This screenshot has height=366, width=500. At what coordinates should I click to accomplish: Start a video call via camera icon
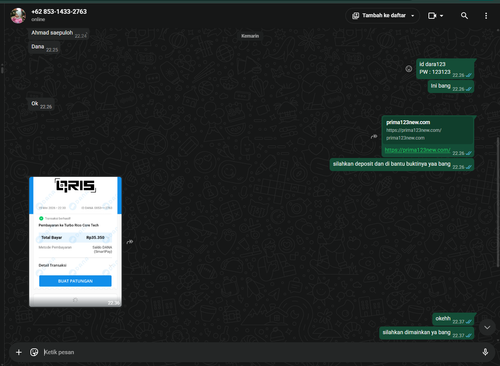pyautogui.click(x=432, y=16)
